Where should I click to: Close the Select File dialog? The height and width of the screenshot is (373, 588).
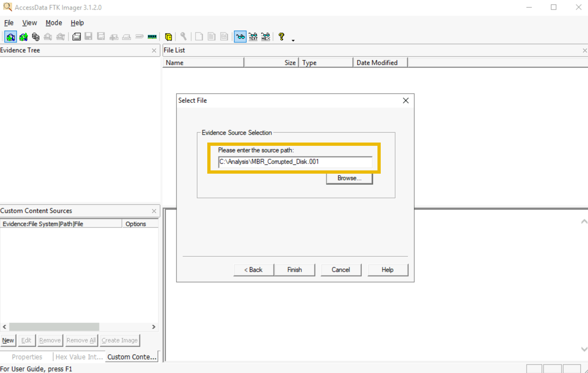[406, 100]
